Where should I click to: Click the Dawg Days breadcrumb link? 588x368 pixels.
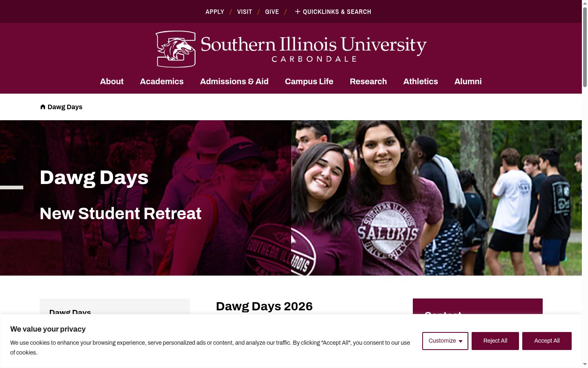(65, 107)
